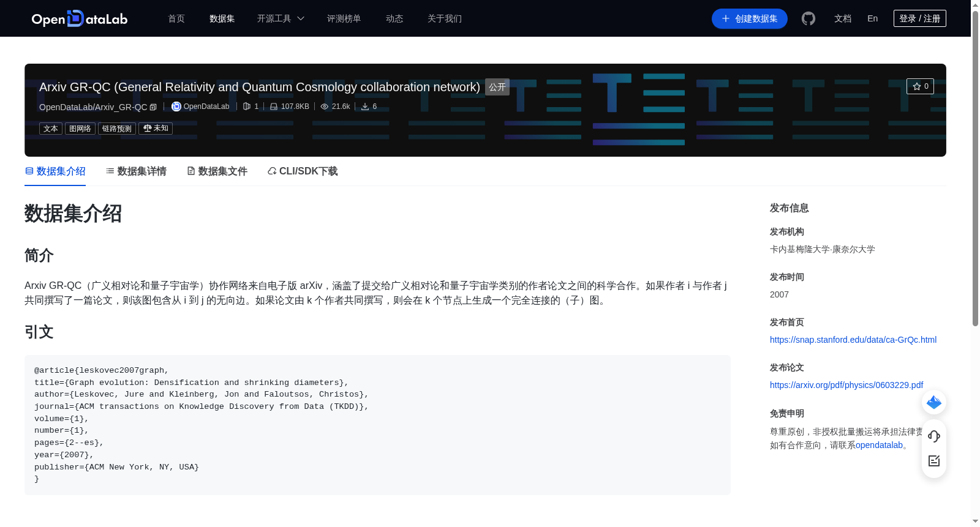
Task: Open customer support headset icon
Action: pos(934,436)
